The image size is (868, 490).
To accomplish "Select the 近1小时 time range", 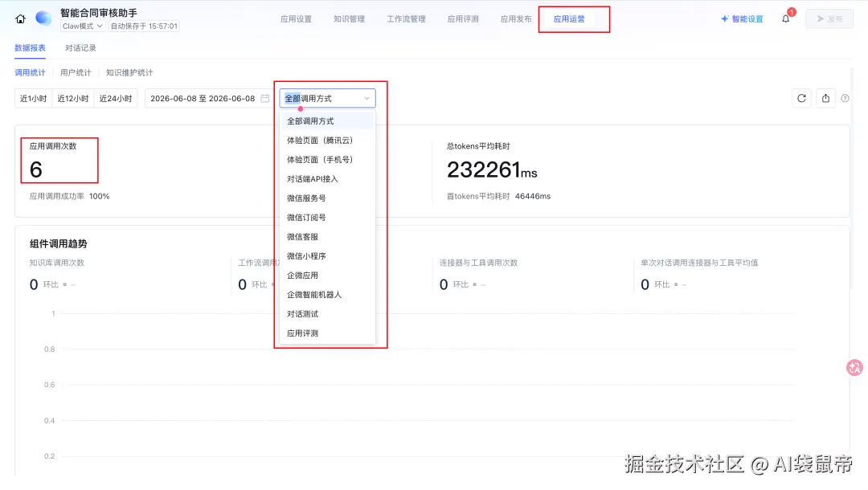I will [33, 99].
